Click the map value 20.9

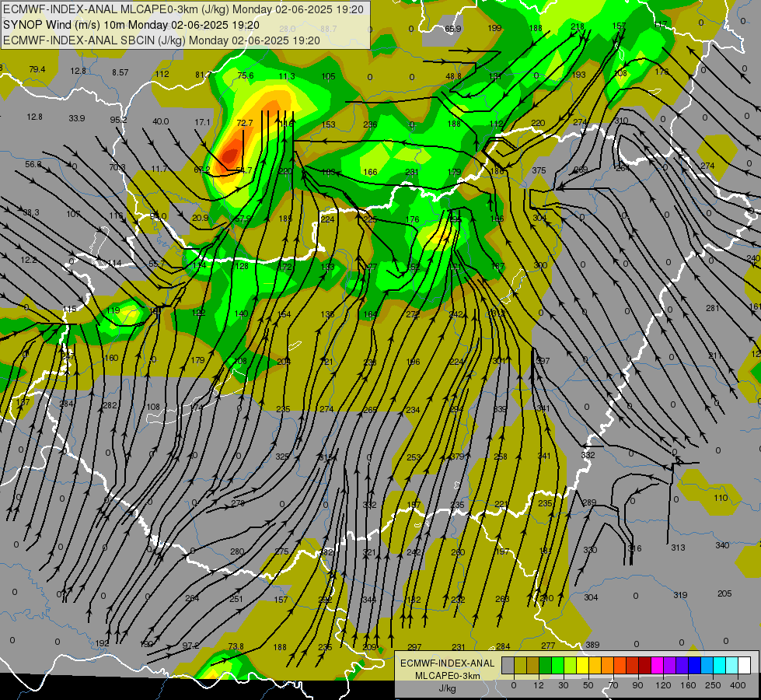[200, 218]
